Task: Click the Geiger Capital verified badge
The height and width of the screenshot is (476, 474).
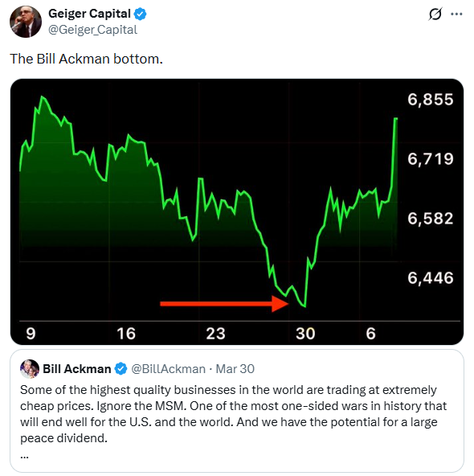Action: point(140,14)
